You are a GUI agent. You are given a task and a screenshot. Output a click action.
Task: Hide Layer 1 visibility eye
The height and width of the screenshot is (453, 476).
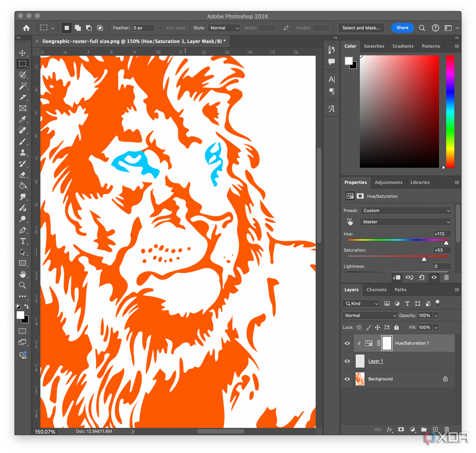347,361
